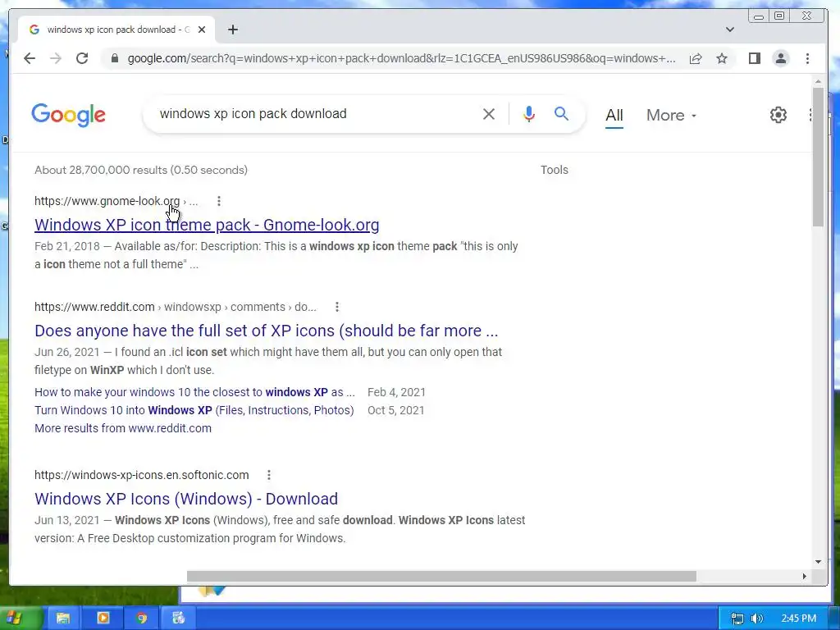The height and width of the screenshot is (630, 840).
Task: Expand tab search chevron
Action: pos(729,30)
